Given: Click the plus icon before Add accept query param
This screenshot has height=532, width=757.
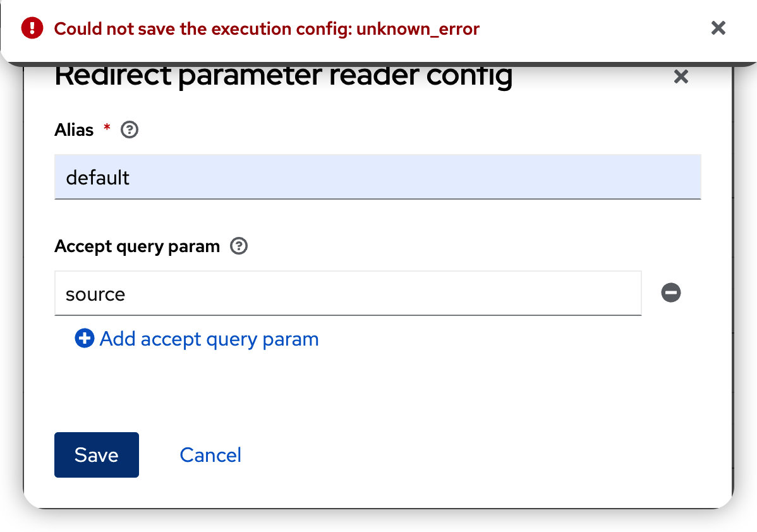Looking at the screenshot, I should pos(84,339).
